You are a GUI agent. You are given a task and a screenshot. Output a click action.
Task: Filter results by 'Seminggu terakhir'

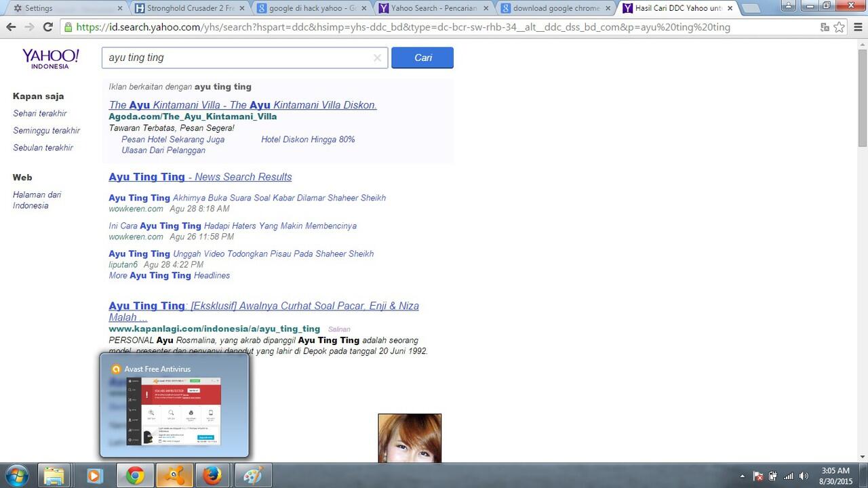click(x=47, y=130)
